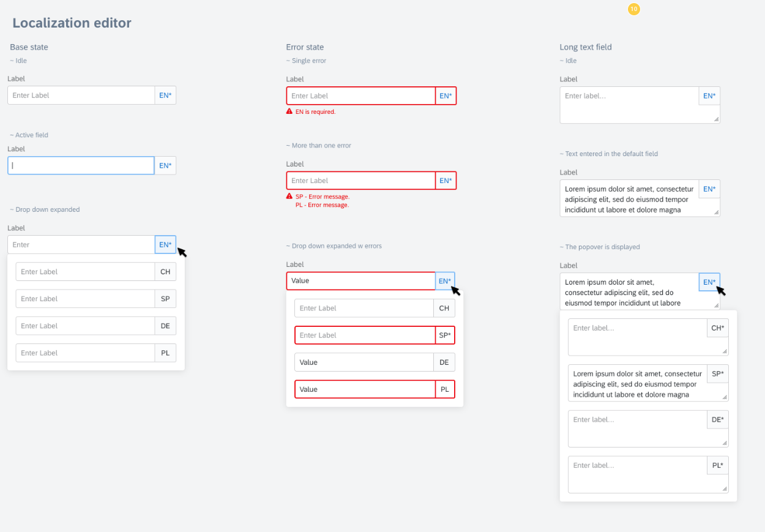The image size is (765, 532).
Task: Focus the CH 'Enter Label' input in Base dropdown
Action: [x=85, y=272]
